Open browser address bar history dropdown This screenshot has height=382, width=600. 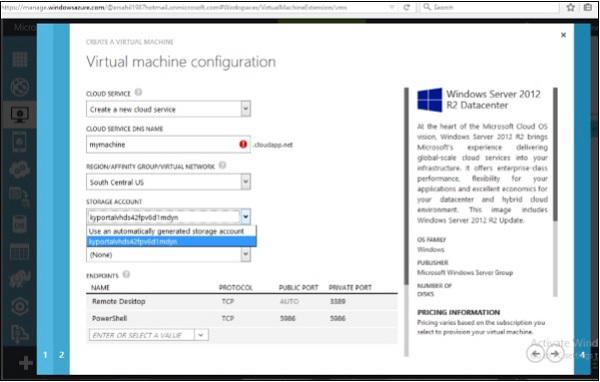(x=391, y=7)
